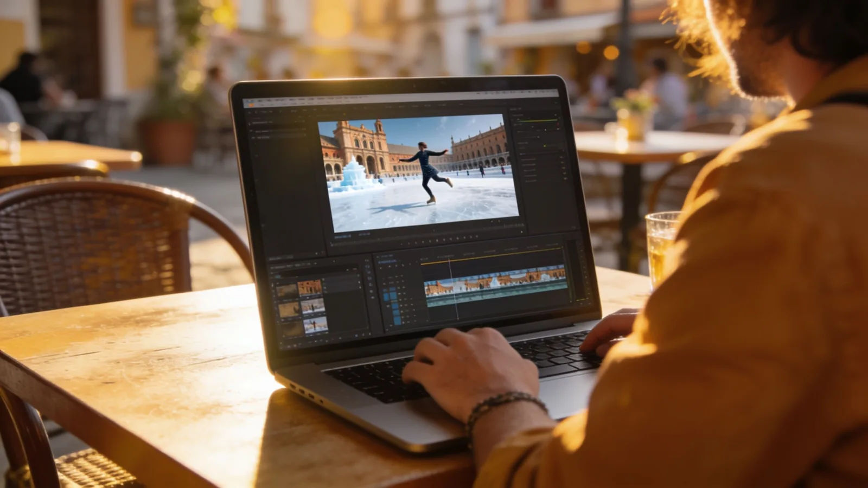
Task: Select the video clip on the timeline track
Action: pos(495,282)
